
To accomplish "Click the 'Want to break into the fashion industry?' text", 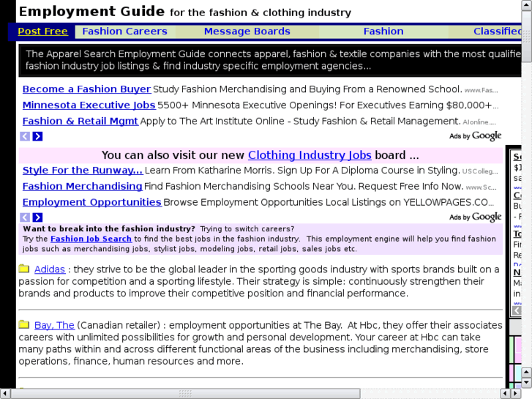I will (x=109, y=228).
